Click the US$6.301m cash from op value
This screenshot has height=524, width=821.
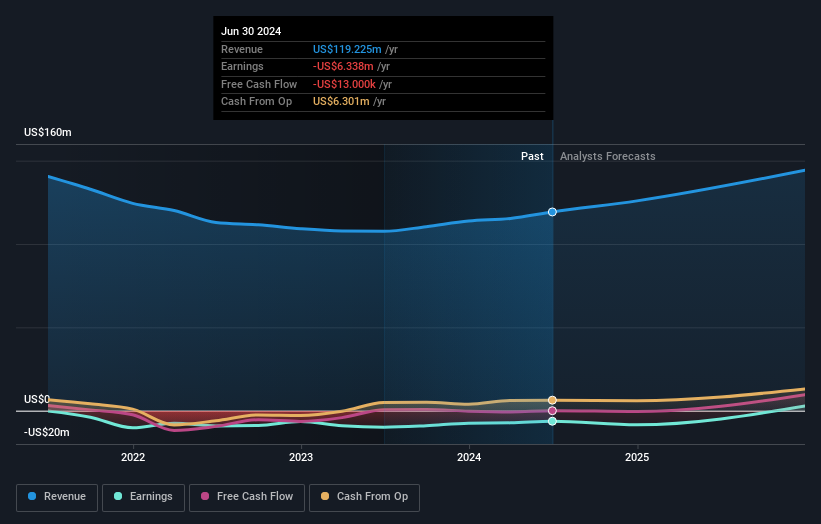click(341, 102)
